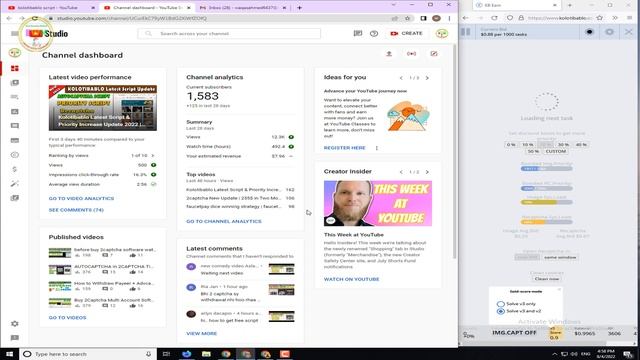
Task: Open the Playlists icon in Studio sidebar
Action: (x=15, y=97)
